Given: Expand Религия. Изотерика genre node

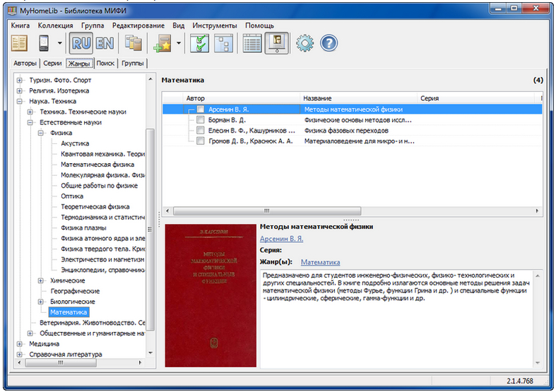Looking at the screenshot, I should click(20, 90).
